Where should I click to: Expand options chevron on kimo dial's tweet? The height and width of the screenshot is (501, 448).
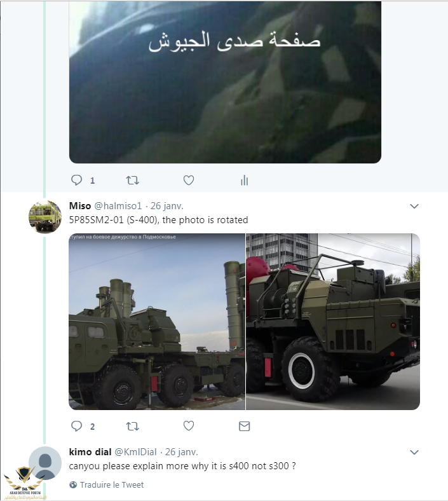414,452
